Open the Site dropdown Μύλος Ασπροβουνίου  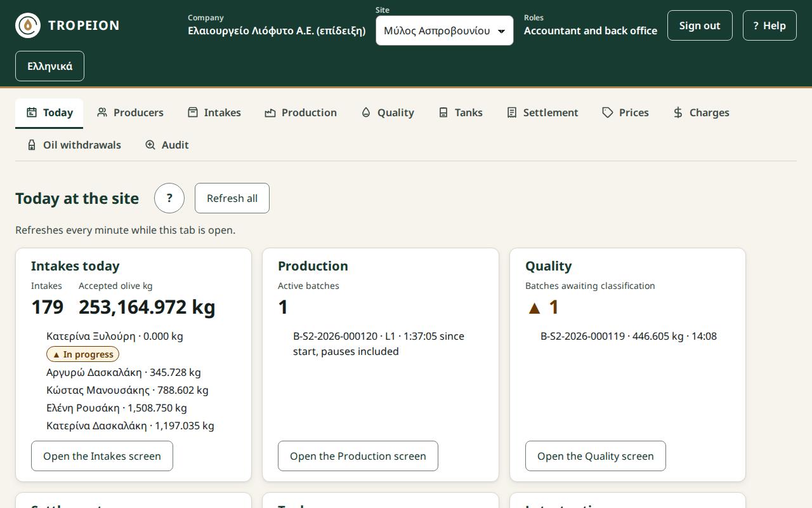(445, 30)
